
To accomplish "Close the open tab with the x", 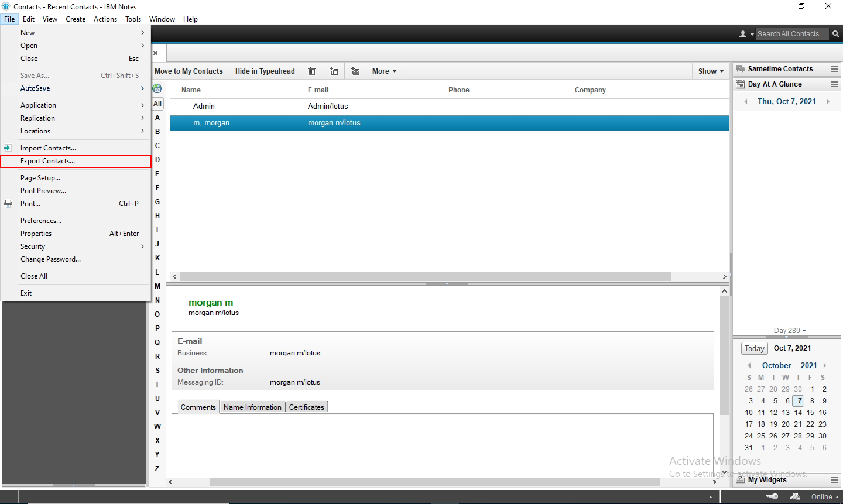I will coord(156,53).
